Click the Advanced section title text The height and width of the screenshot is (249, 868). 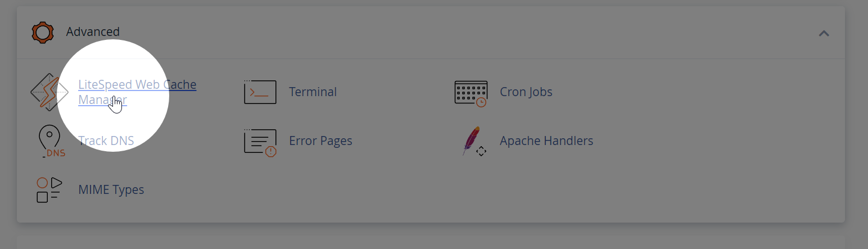[93, 32]
